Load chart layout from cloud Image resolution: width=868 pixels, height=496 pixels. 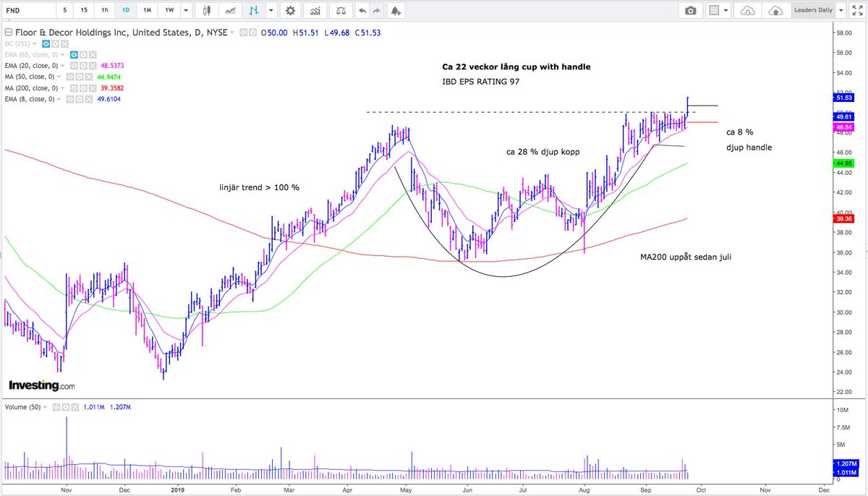coord(747,11)
